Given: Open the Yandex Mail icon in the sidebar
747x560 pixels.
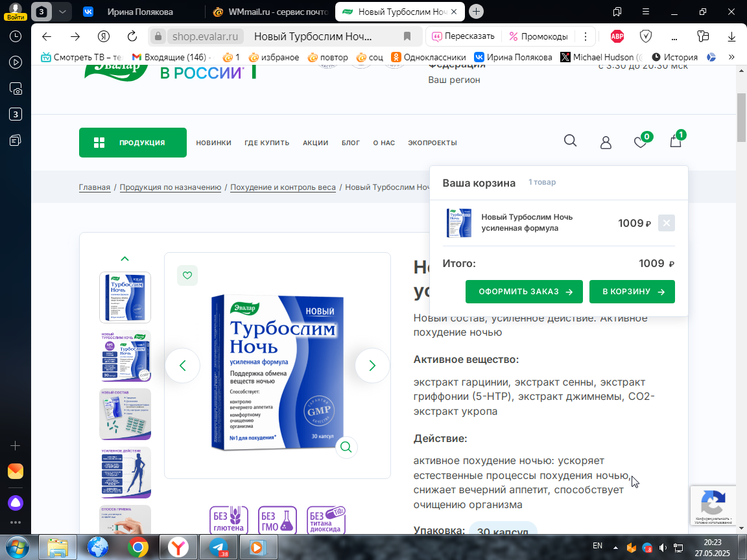Looking at the screenshot, I should [x=16, y=471].
